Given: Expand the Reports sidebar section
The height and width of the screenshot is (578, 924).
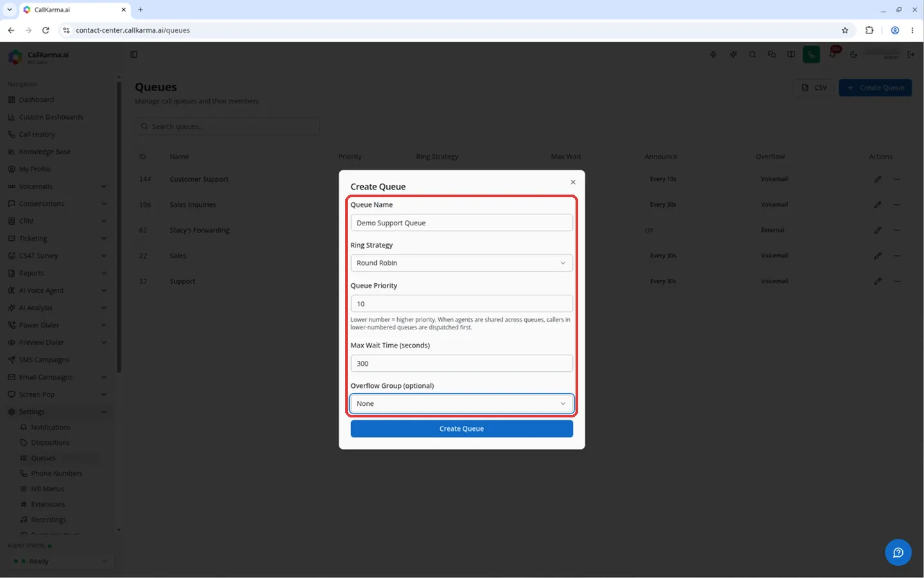Looking at the screenshot, I should point(58,273).
